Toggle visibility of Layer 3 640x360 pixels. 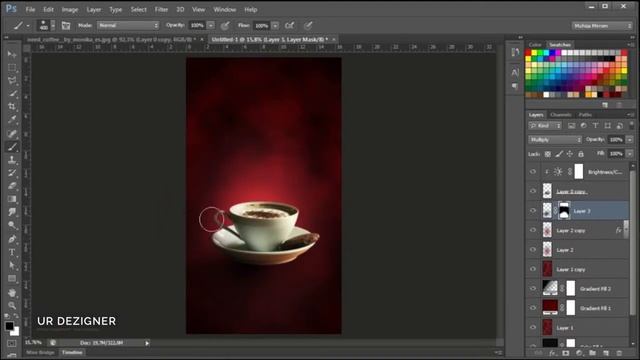coord(533,211)
